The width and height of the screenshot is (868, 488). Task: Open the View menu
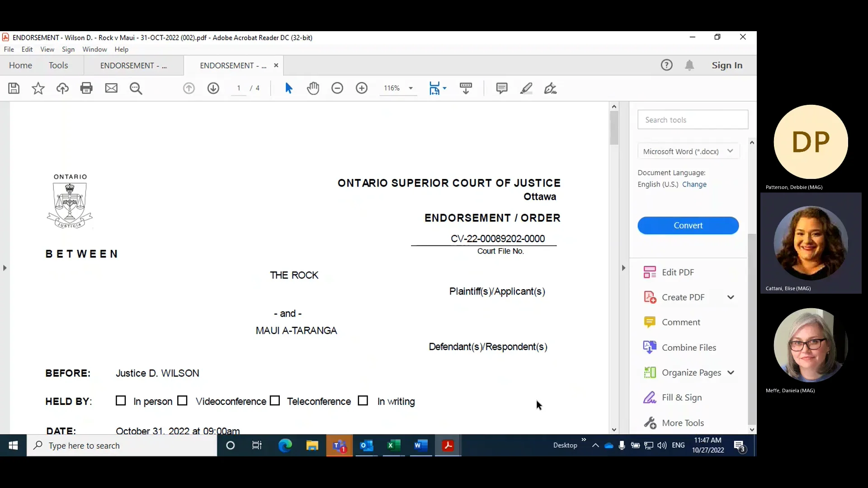coord(47,49)
